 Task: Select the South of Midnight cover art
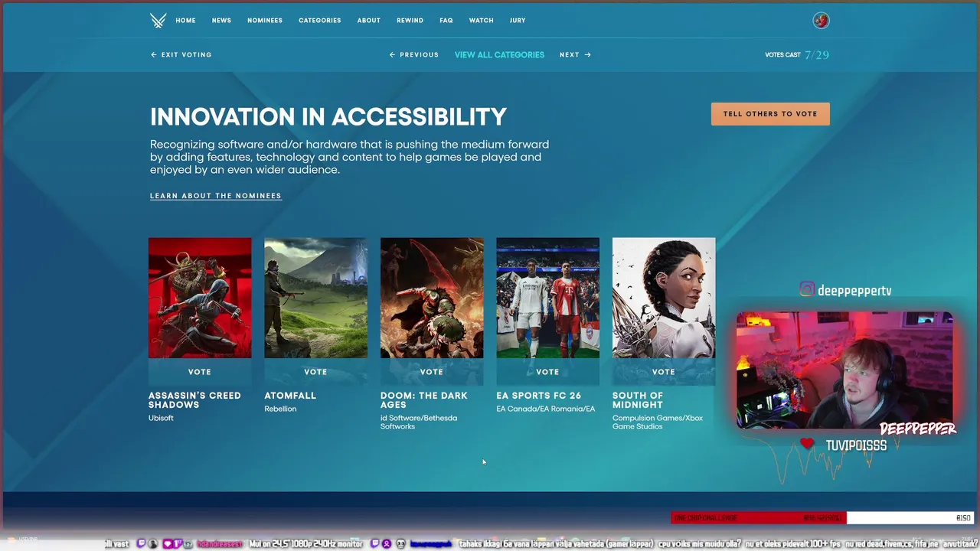[x=664, y=298]
